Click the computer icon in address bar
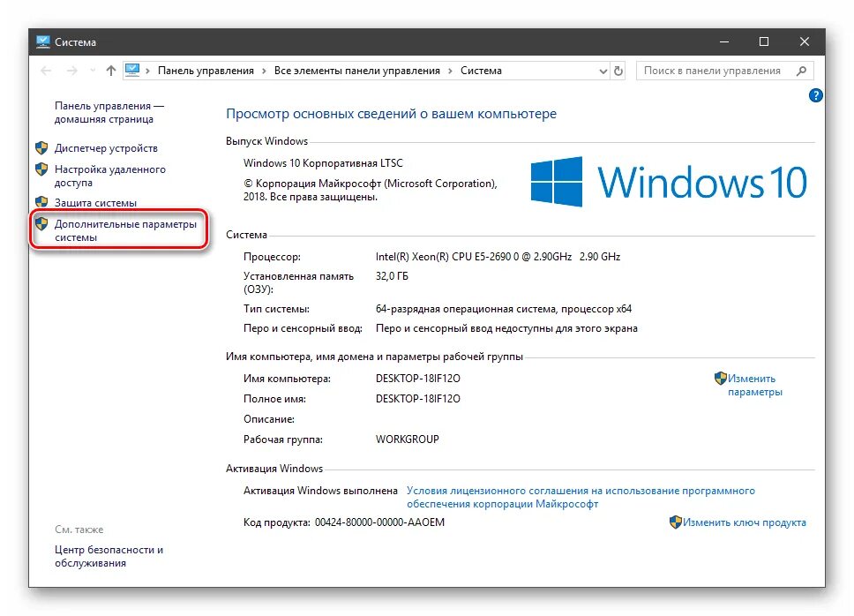This screenshot has height=616, width=854. (x=132, y=70)
